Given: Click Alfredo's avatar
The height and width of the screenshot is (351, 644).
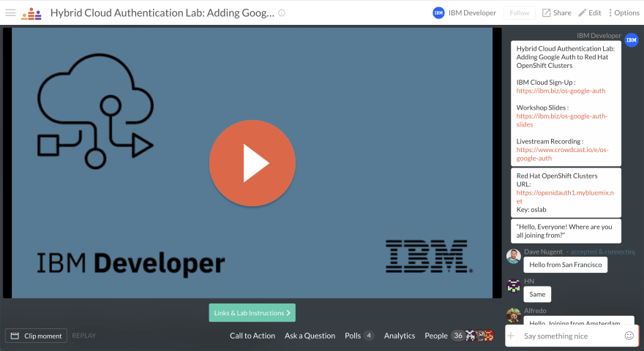Looking at the screenshot, I should click(514, 315).
